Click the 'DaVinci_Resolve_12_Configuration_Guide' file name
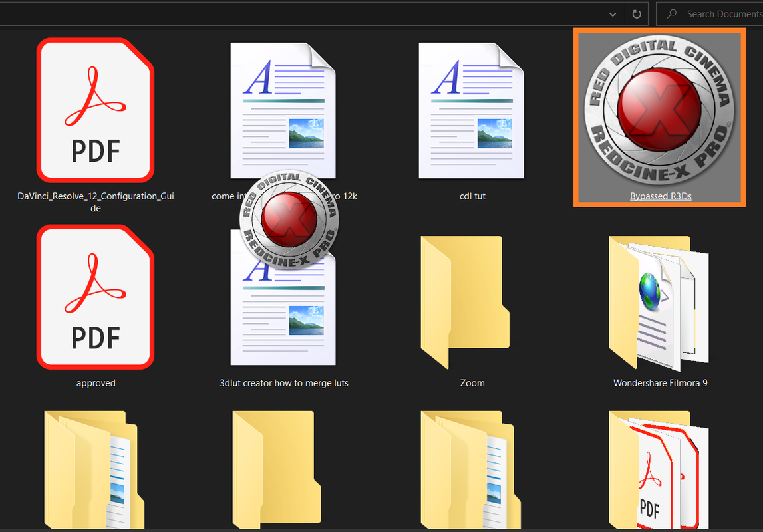763x532 pixels. coord(95,201)
